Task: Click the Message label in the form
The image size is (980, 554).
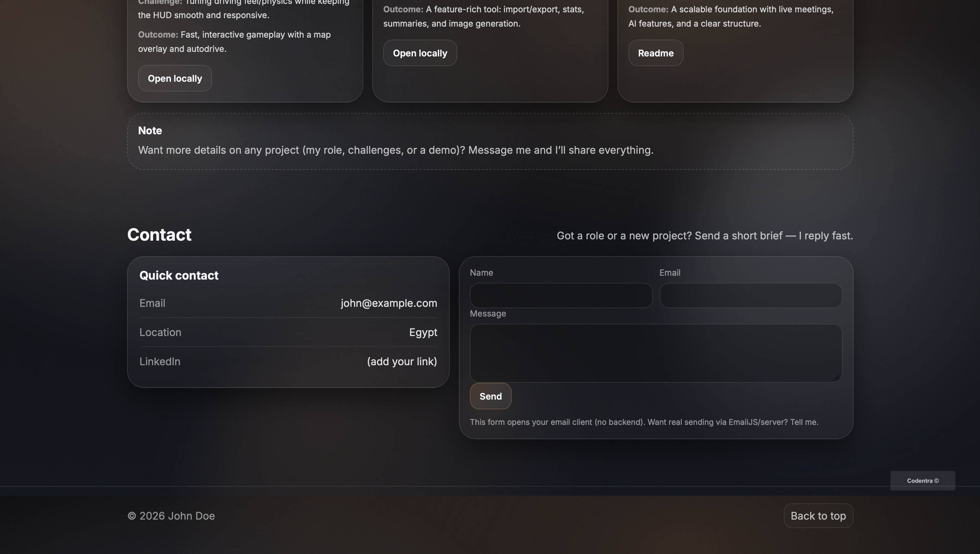Action: [487, 314]
